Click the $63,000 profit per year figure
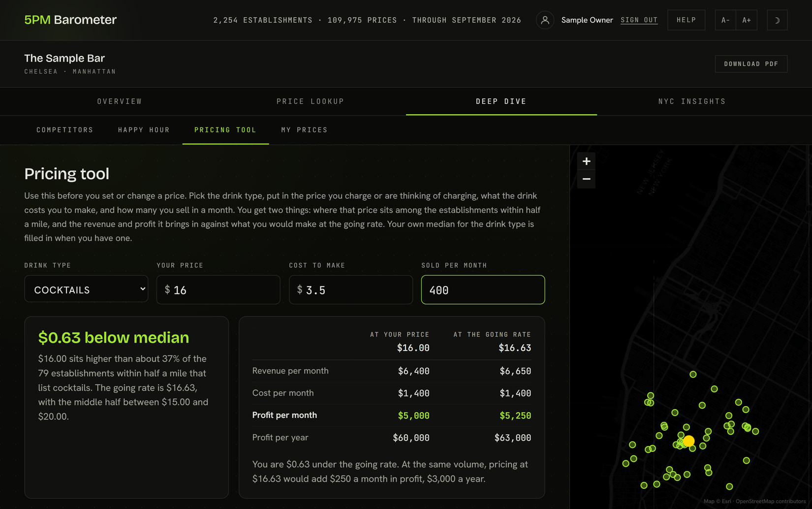The height and width of the screenshot is (509, 812). pyautogui.click(x=513, y=438)
